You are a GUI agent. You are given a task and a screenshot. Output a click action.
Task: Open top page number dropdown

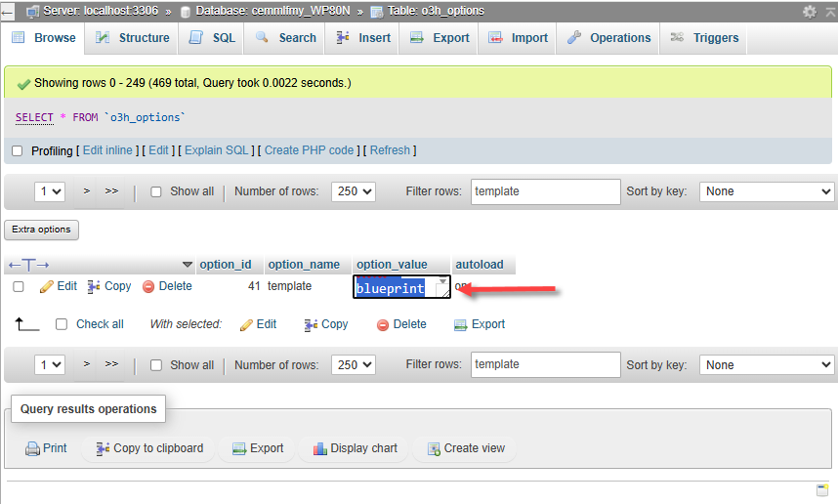pos(50,191)
